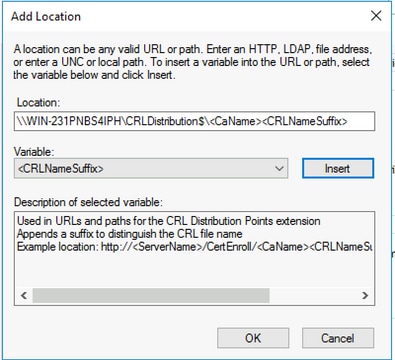
Task: Click inside the Location path text field
Action: pos(194,121)
